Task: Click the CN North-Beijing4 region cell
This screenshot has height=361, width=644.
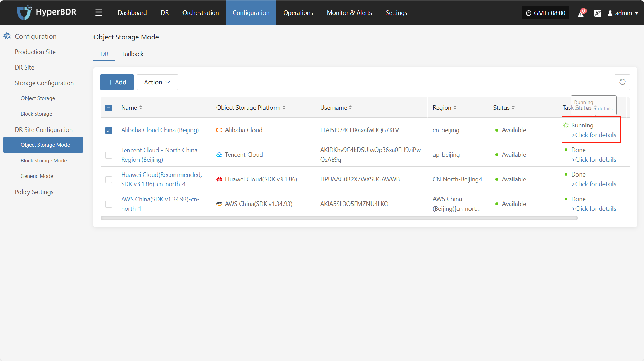Action: click(x=457, y=179)
